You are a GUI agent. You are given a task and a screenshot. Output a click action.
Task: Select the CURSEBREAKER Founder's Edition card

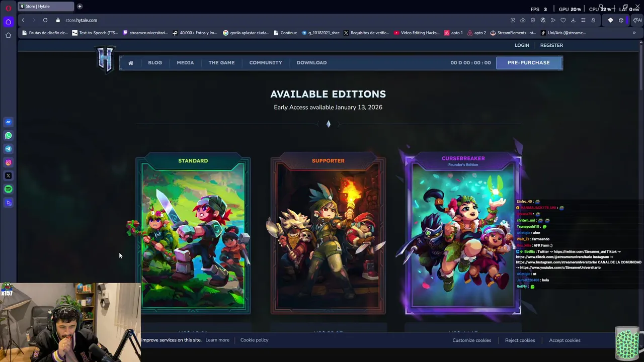[x=463, y=233]
